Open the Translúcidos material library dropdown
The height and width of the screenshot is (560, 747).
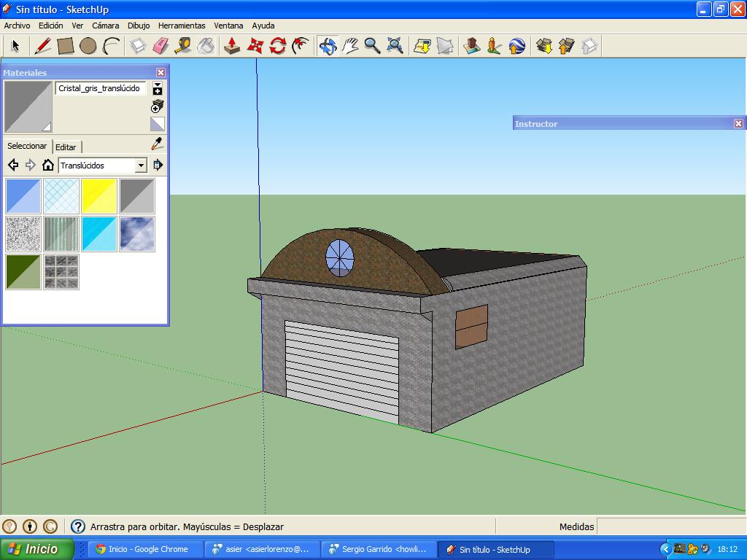tap(141, 166)
